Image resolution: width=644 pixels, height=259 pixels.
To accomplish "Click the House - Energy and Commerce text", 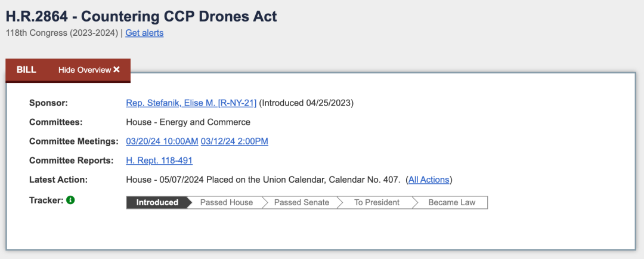I will tap(188, 122).
